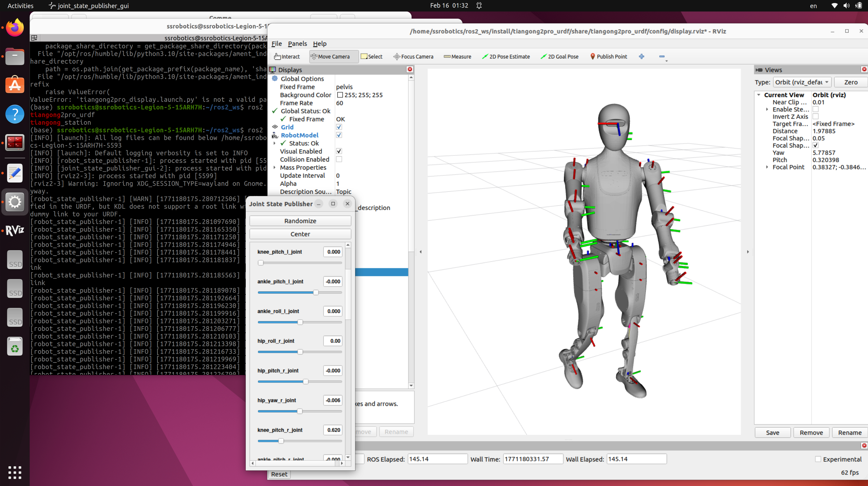The image size is (868, 486).
Task: Open the view Type dropdown
Action: pos(802,82)
